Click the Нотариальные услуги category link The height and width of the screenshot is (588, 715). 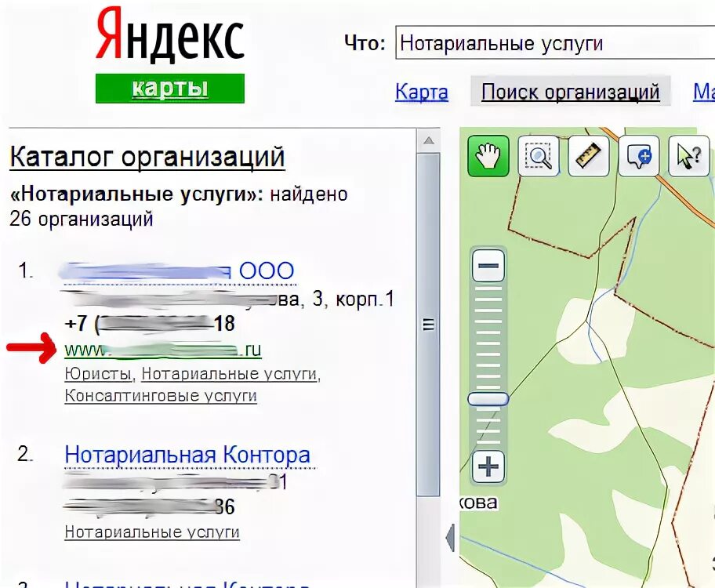(228, 374)
